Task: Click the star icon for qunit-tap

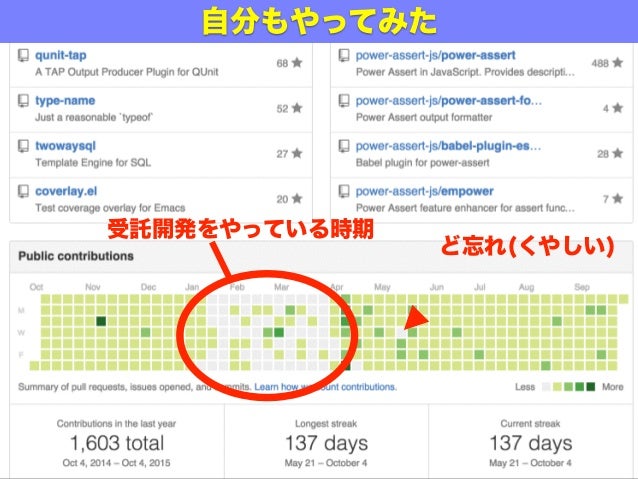Action: [x=297, y=63]
